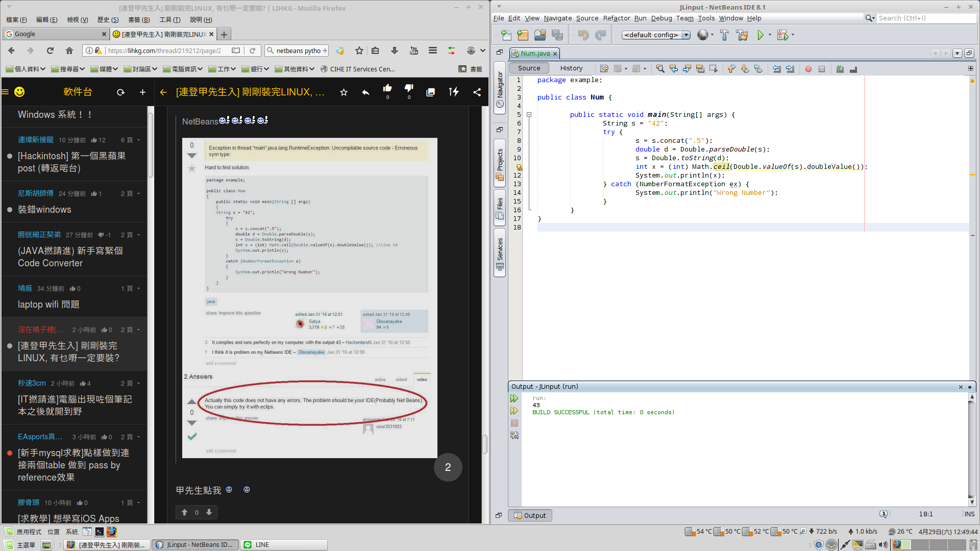Screen dimensions: 980x551
Task: Toggle History view button in NetBeans editor
Action: pyautogui.click(x=571, y=68)
